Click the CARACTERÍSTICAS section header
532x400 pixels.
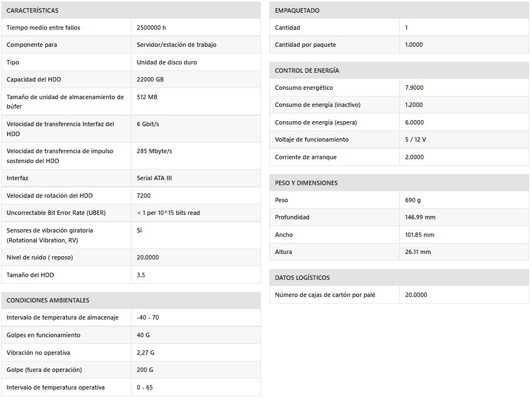click(32, 10)
